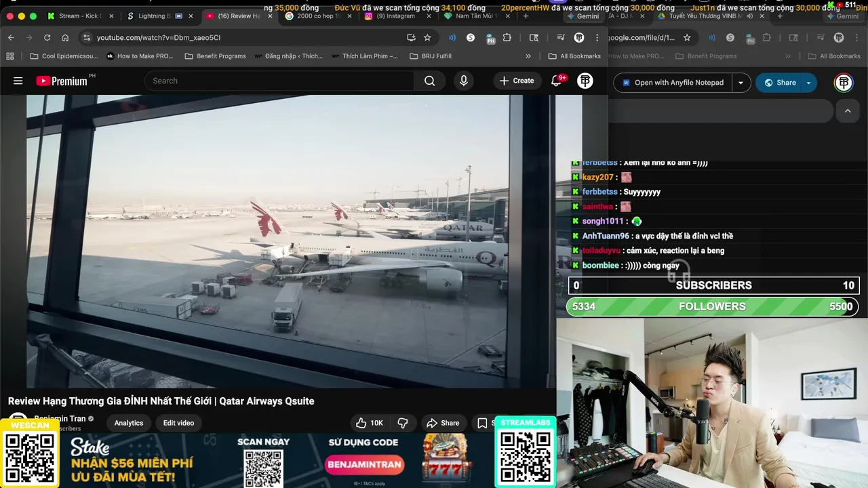The image size is (868, 488).
Task: Open the YouTube account avatar menu
Action: [x=585, y=81]
